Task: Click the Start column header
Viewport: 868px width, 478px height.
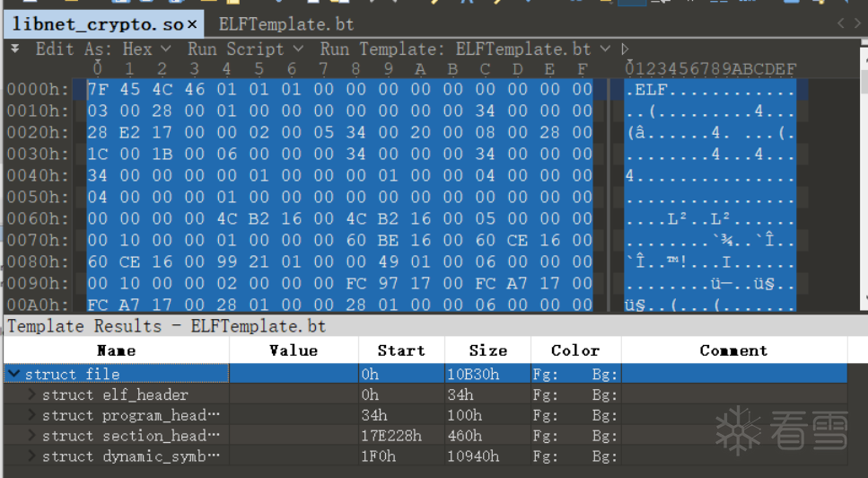Action: [x=400, y=350]
